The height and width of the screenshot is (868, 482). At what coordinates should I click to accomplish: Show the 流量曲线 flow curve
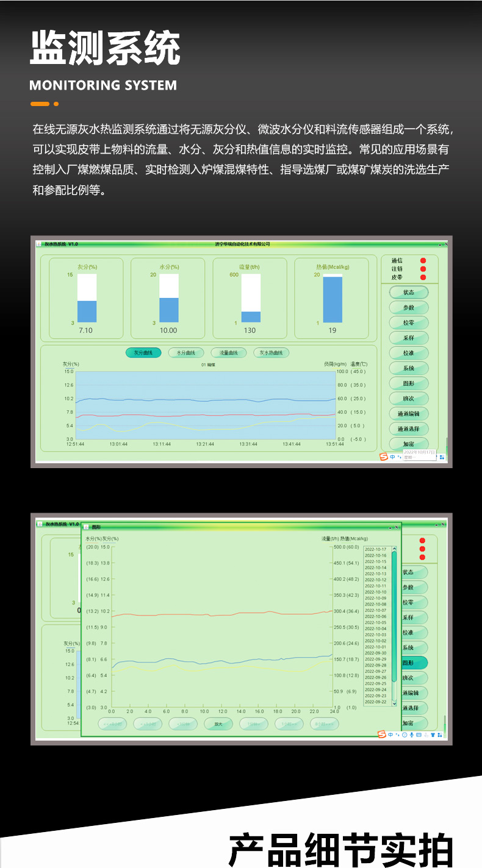(228, 353)
